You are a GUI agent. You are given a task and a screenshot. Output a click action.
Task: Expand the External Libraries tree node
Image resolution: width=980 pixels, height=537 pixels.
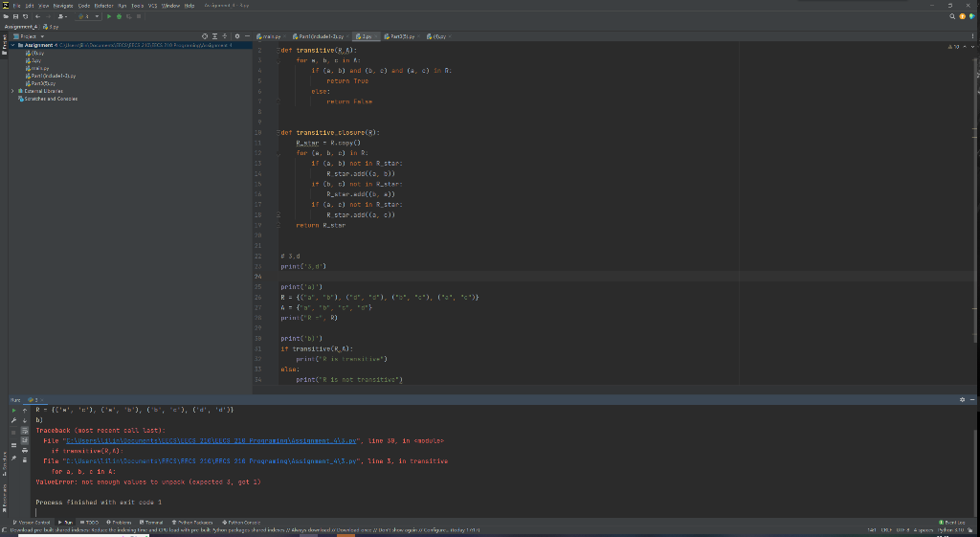(x=12, y=91)
